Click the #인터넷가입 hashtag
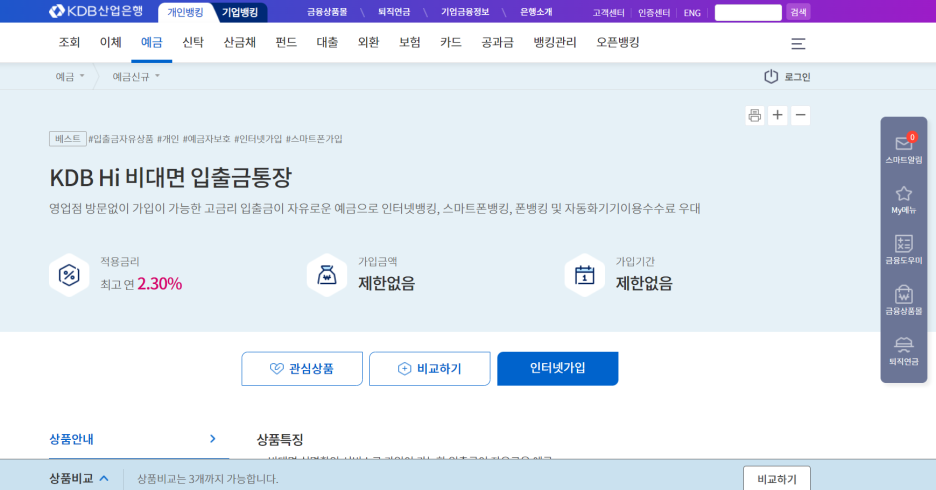936x490 pixels. coord(258,139)
